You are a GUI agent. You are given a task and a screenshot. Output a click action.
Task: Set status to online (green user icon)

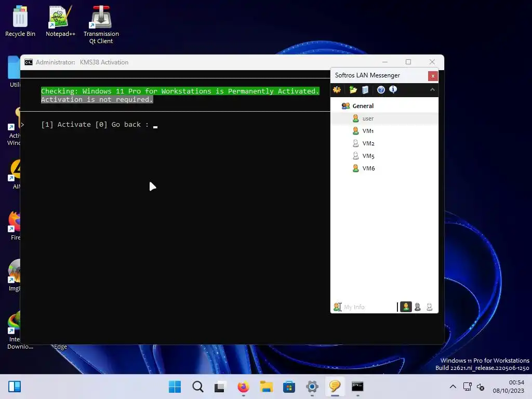pos(406,307)
